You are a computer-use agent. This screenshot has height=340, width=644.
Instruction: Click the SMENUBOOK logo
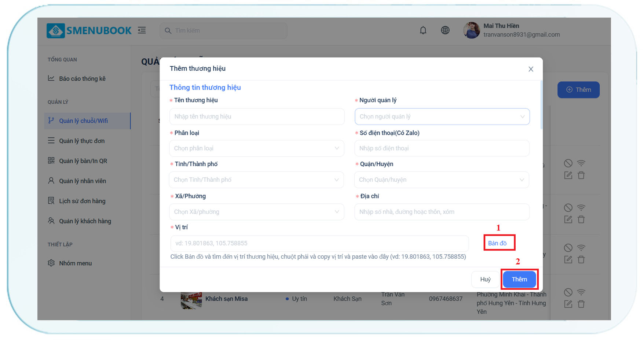click(x=89, y=31)
